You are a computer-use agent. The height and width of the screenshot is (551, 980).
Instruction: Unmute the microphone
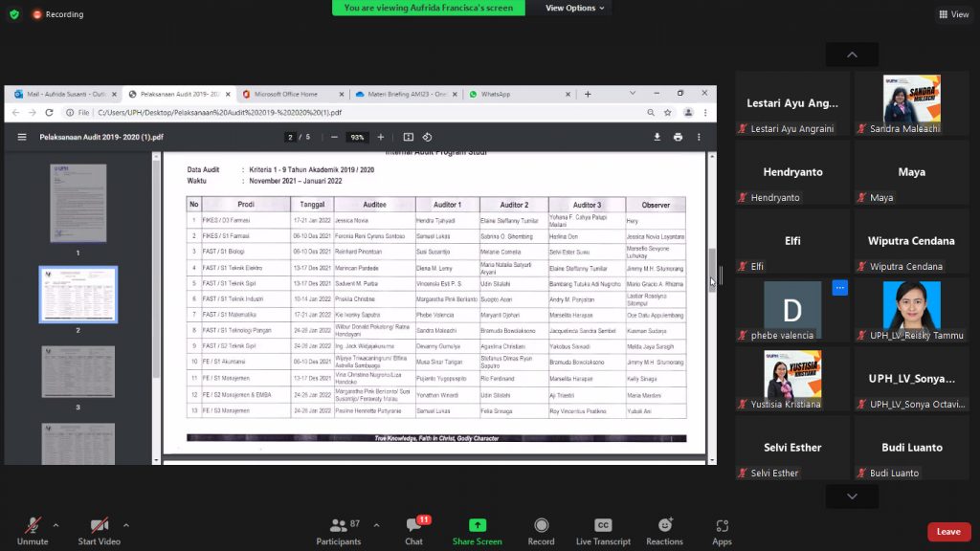(33, 527)
